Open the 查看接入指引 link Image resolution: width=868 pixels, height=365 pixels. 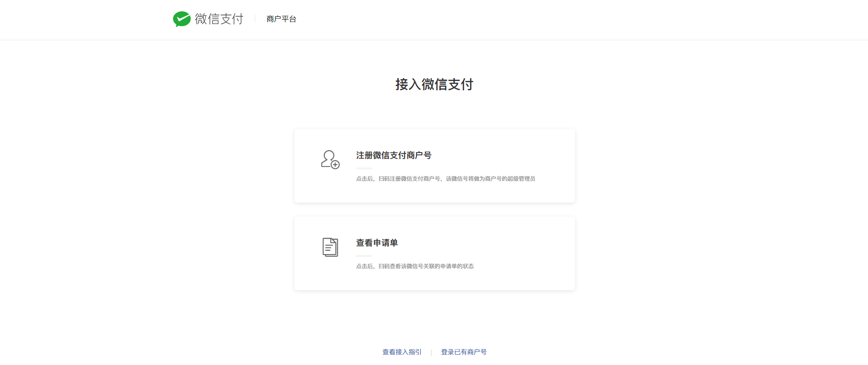point(402,352)
